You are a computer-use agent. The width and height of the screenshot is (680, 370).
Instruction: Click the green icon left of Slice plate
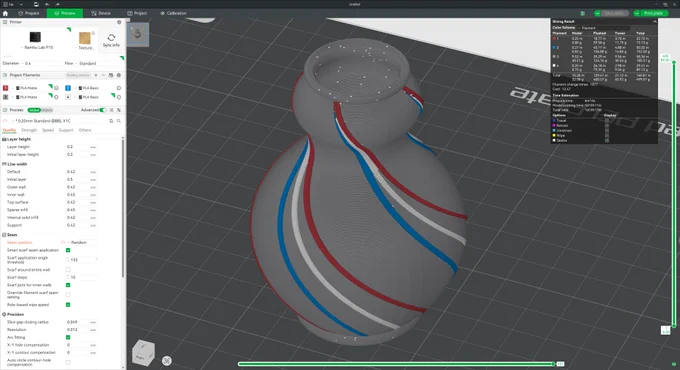tap(583, 13)
